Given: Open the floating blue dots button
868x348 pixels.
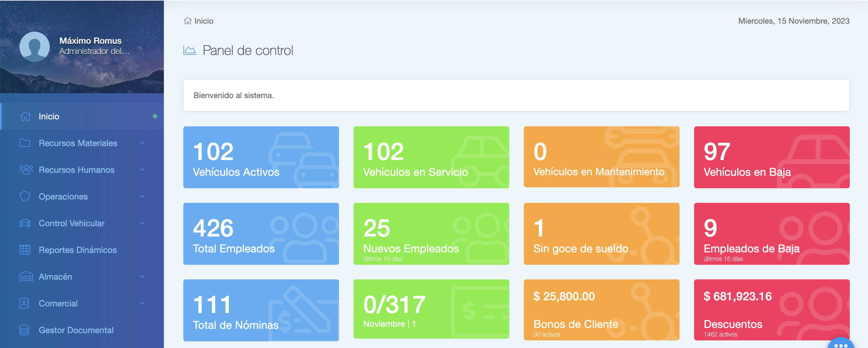Looking at the screenshot, I should (x=841, y=345).
